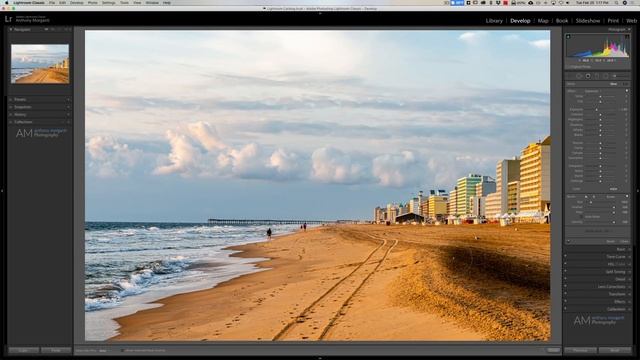Add collection via Collections plus icon

click(68, 122)
